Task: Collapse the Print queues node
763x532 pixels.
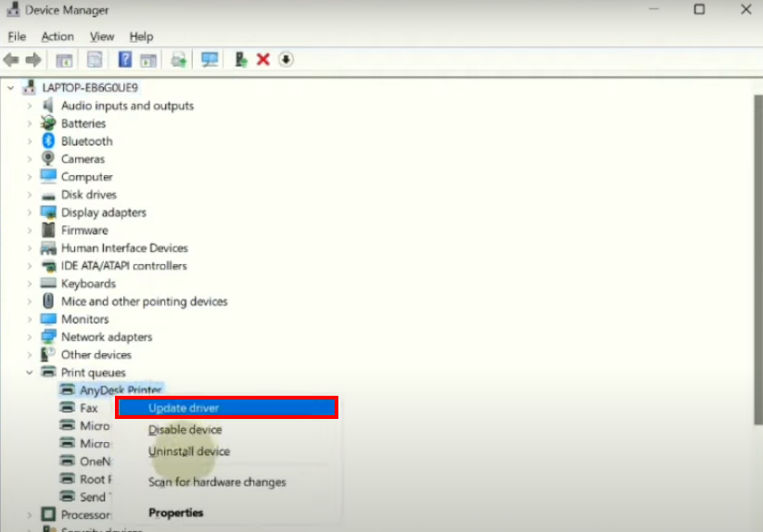Action: point(30,373)
